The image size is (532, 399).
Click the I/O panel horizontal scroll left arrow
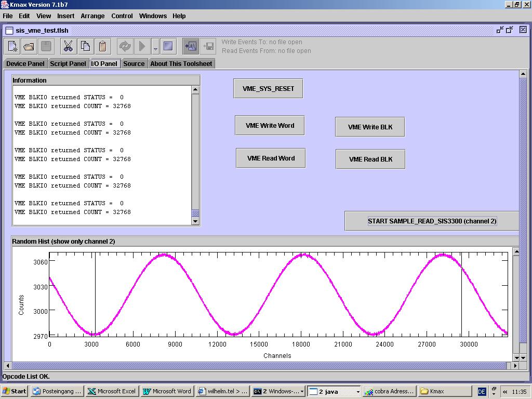[x=7, y=366]
